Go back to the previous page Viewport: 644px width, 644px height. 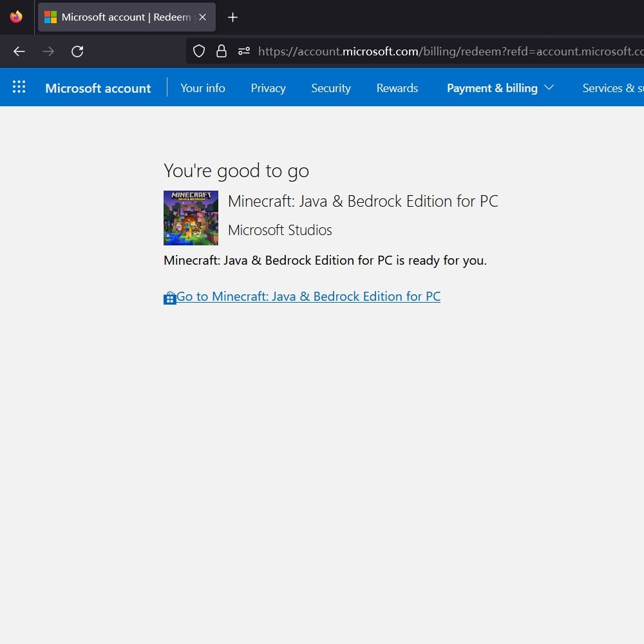19,52
